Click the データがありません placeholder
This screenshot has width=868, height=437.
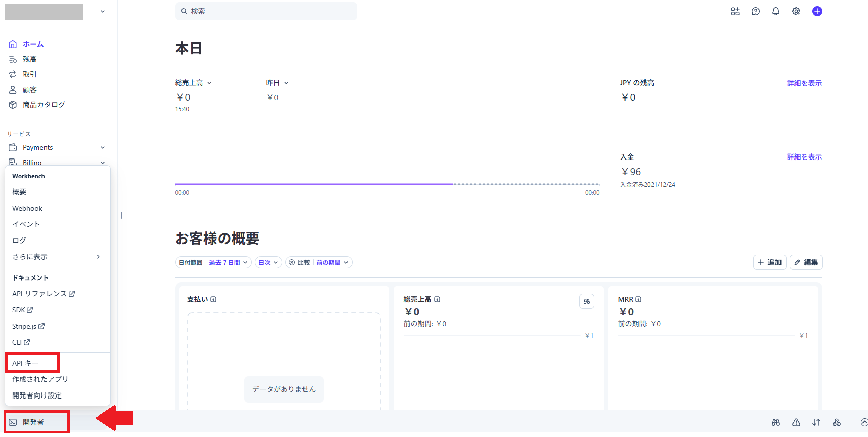284,389
